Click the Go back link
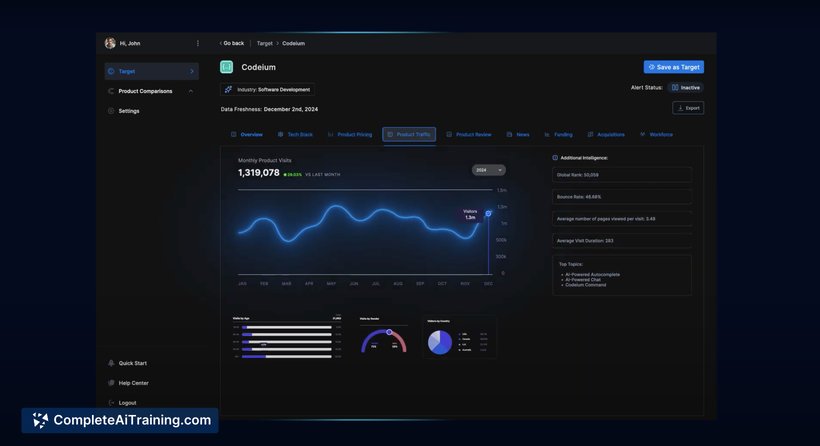Viewport: 820px width, 446px height. click(x=232, y=43)
